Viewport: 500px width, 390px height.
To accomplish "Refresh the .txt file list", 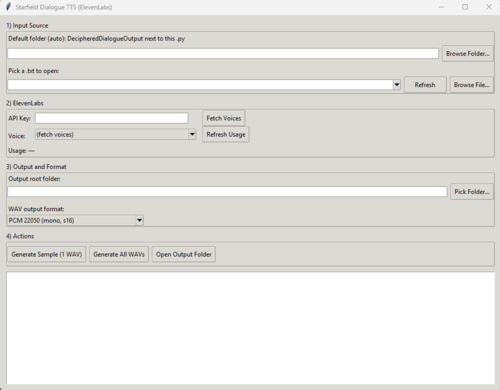I will [x=425, y=85].
